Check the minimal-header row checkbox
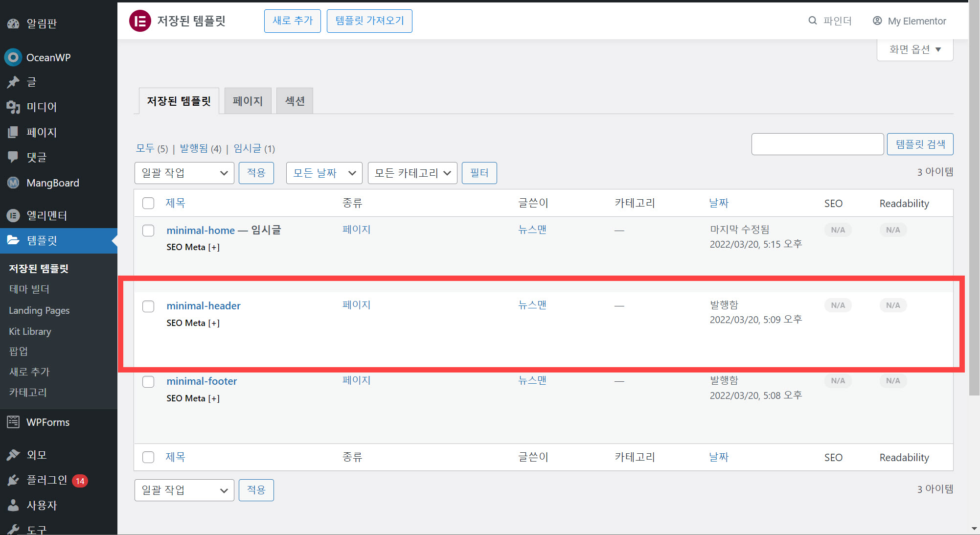This screenshot has width=980, height=535. click(x=148, y=306)
